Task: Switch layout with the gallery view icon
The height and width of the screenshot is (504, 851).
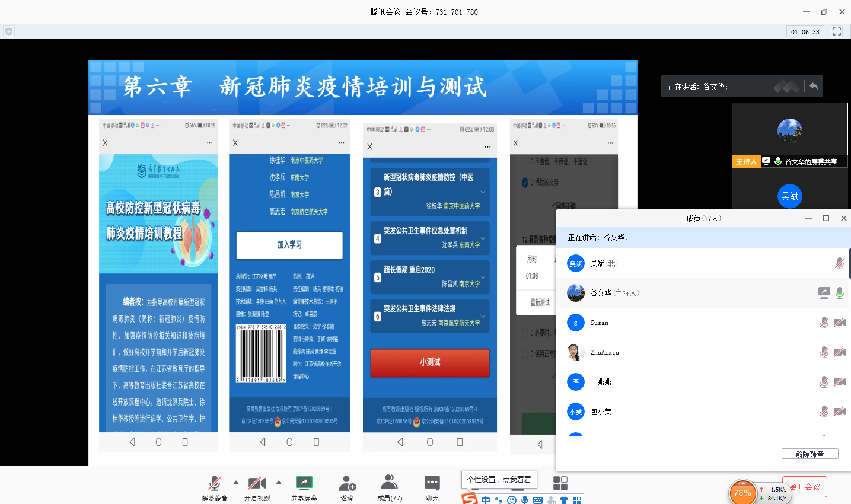Action: click(560, 483)
